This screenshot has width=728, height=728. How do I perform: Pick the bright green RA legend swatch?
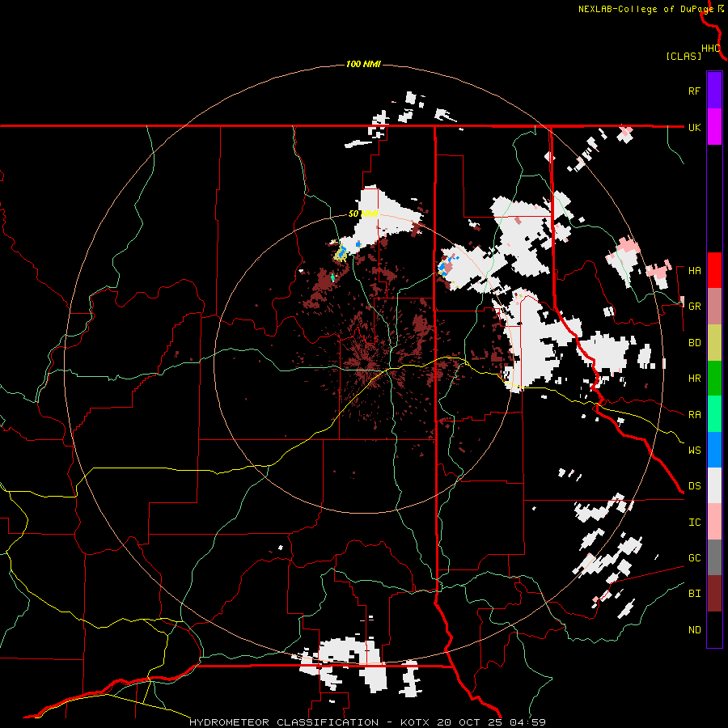pos(714,414)
